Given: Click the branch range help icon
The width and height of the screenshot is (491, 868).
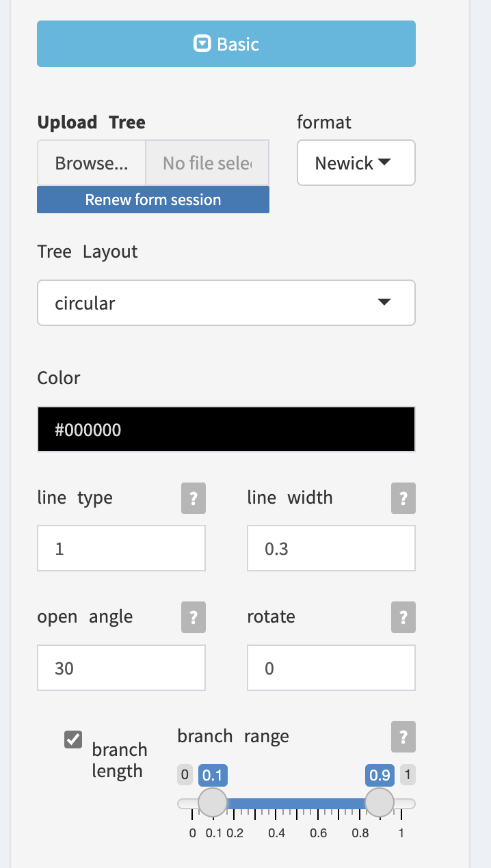Looking at the screenshot, I should pos(403,737).
